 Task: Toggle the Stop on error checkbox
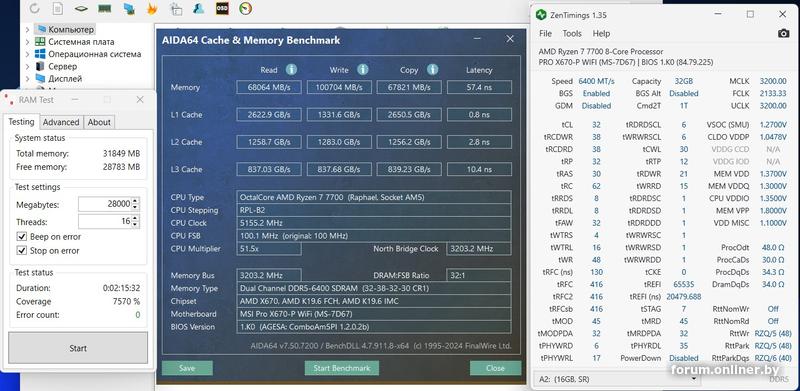[21, 251]
